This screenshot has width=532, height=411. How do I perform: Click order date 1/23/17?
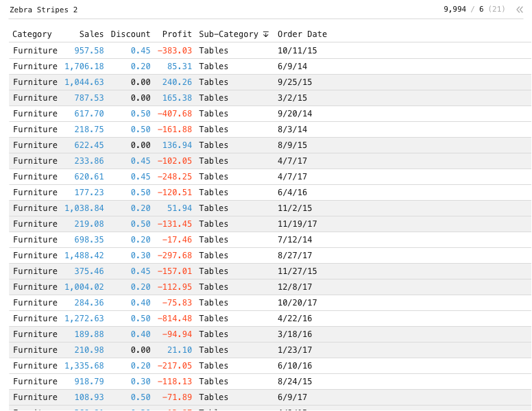(x=295, y=350)
